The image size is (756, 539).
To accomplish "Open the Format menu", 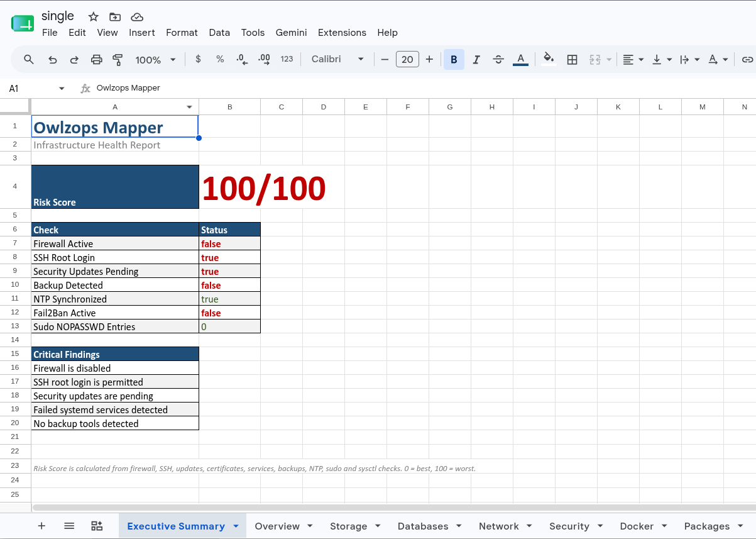I will click(x=182, y=33).
